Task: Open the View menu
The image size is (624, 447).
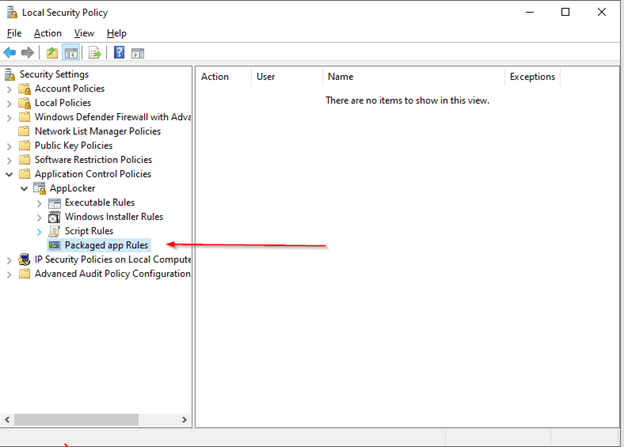Action: click(84, 33)
